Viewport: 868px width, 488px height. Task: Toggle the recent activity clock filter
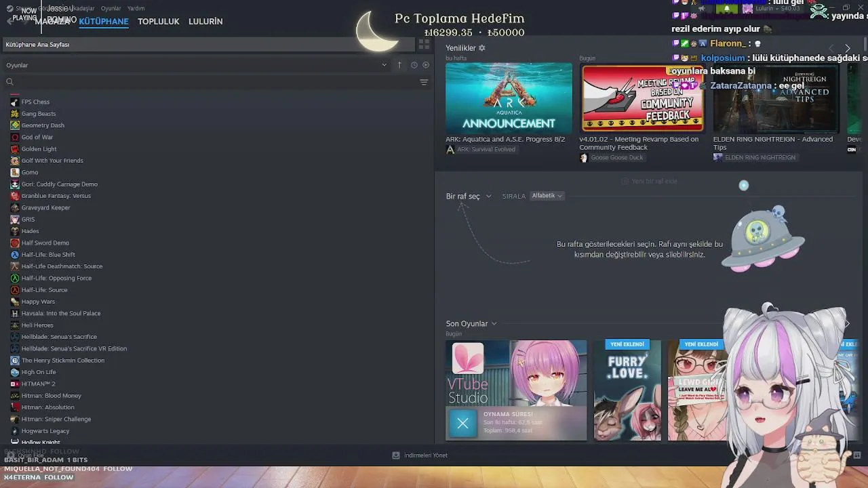414,65
